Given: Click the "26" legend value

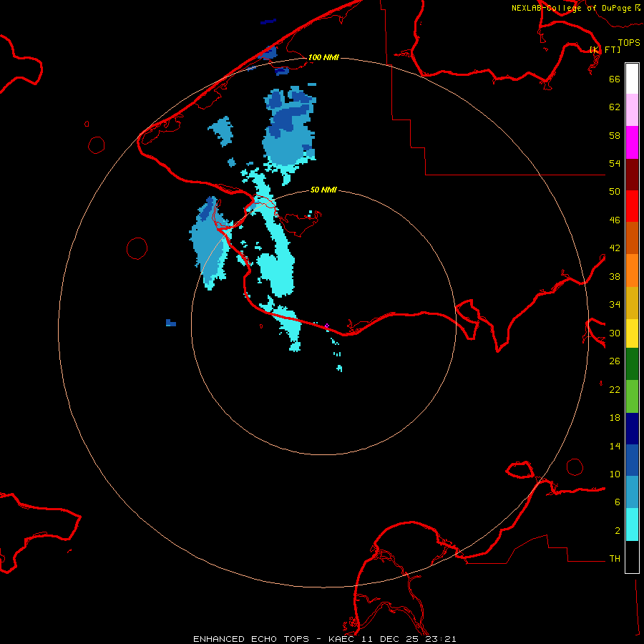Looking at the screenshot, I should click(615, 361).
